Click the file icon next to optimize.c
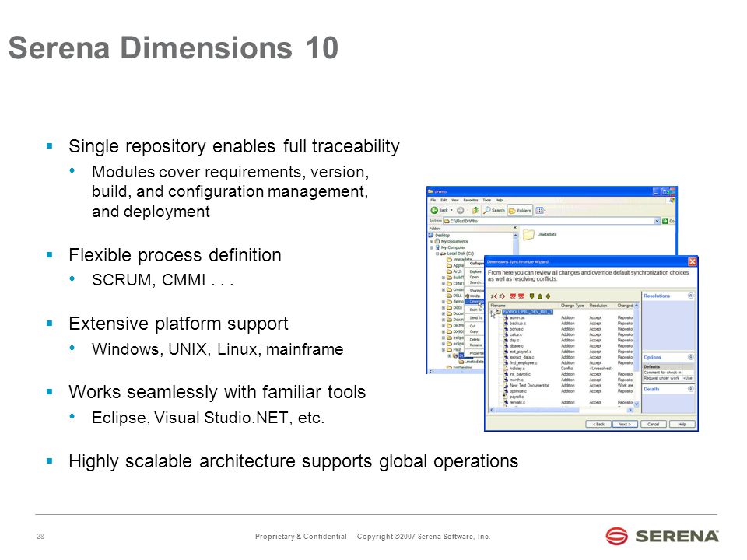Viewport: 747px width, 560px height. point(506,391)
